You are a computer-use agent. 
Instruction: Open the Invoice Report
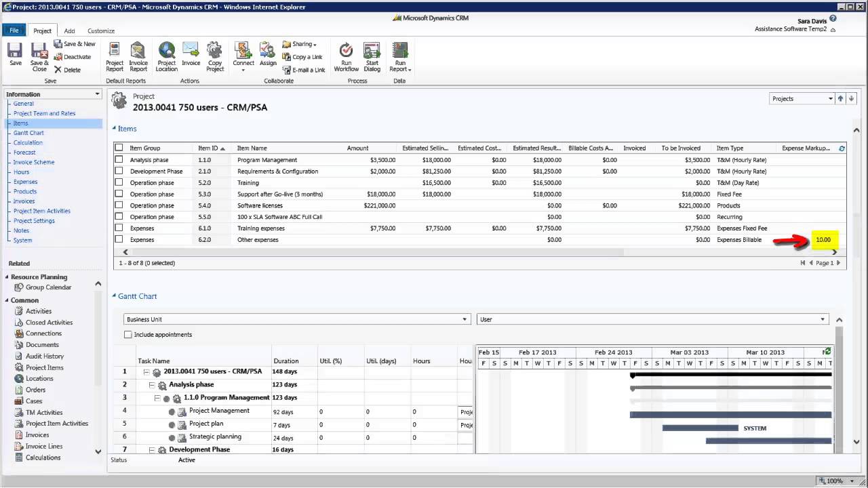138,57
